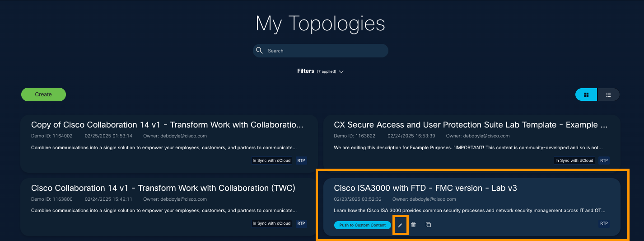Click Push to Custom Content button
The image size is (644, 241).
(x=363, y=225)
